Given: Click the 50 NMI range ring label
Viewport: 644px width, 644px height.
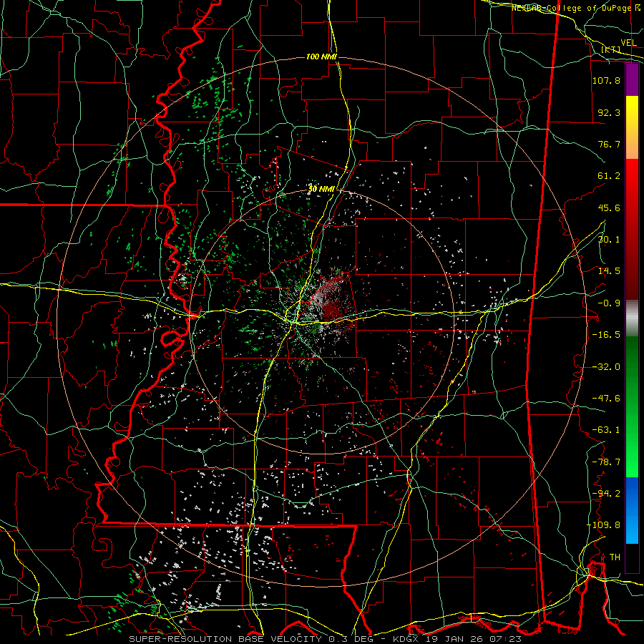Looking at the screenshot, I should pos(321,189).
